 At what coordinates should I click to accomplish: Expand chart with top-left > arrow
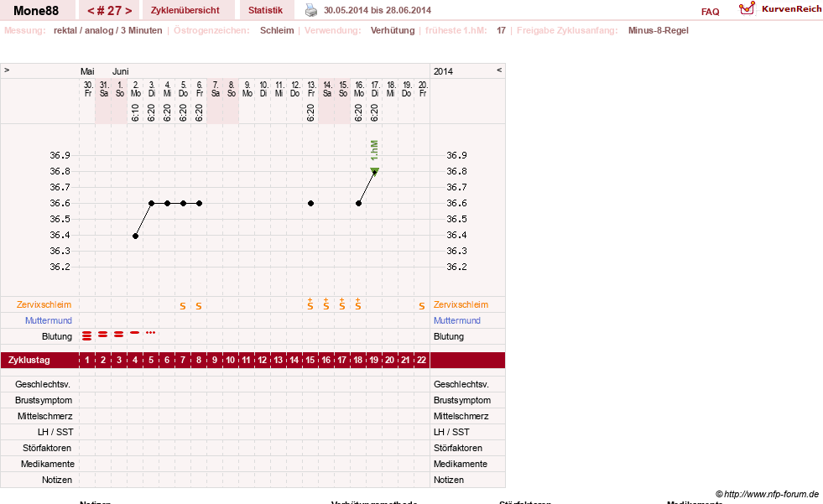tap(7, 70)
